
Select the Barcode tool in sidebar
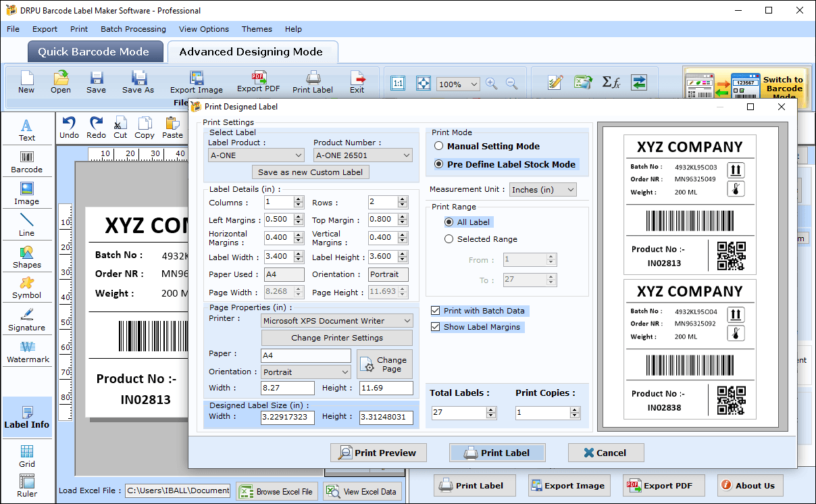click(27, 161)
